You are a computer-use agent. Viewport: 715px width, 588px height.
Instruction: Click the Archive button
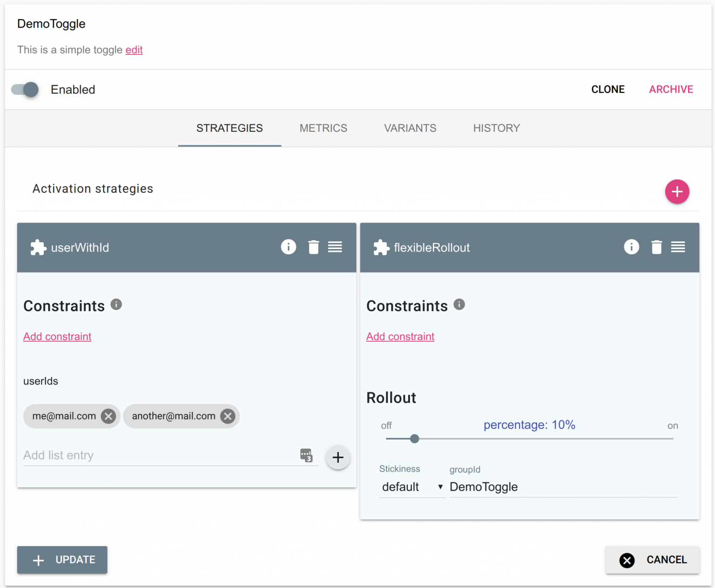[x=671, y=89]
